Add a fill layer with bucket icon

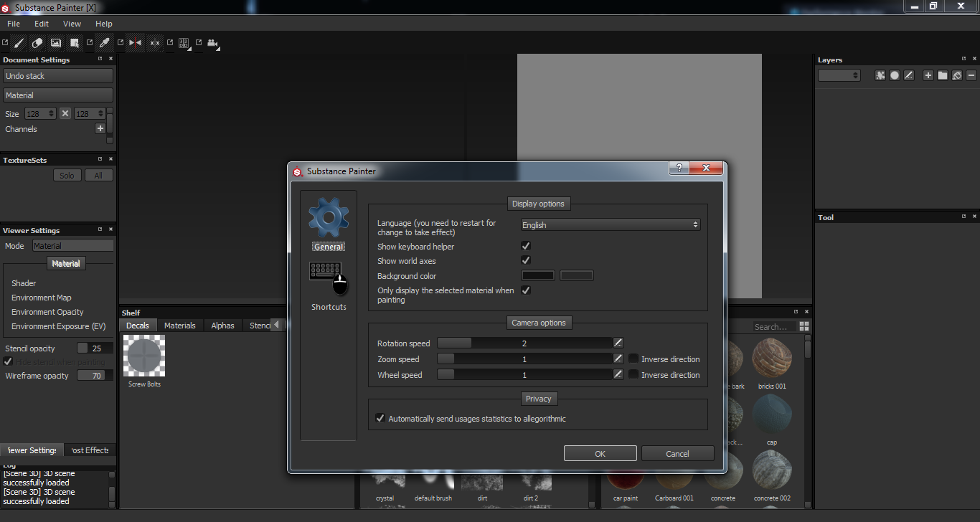click(956, 75)
